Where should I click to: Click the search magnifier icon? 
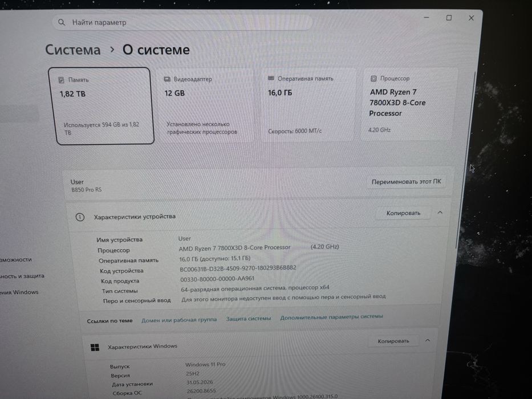click(x=62, y=22)
